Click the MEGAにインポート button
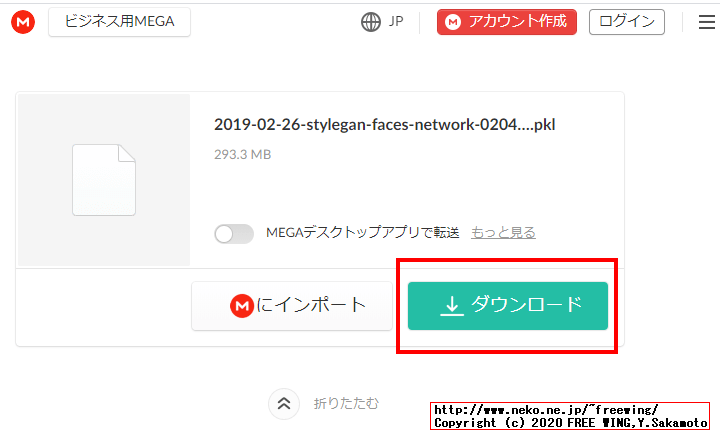720x440 pixels. click(x=292, y=305)
